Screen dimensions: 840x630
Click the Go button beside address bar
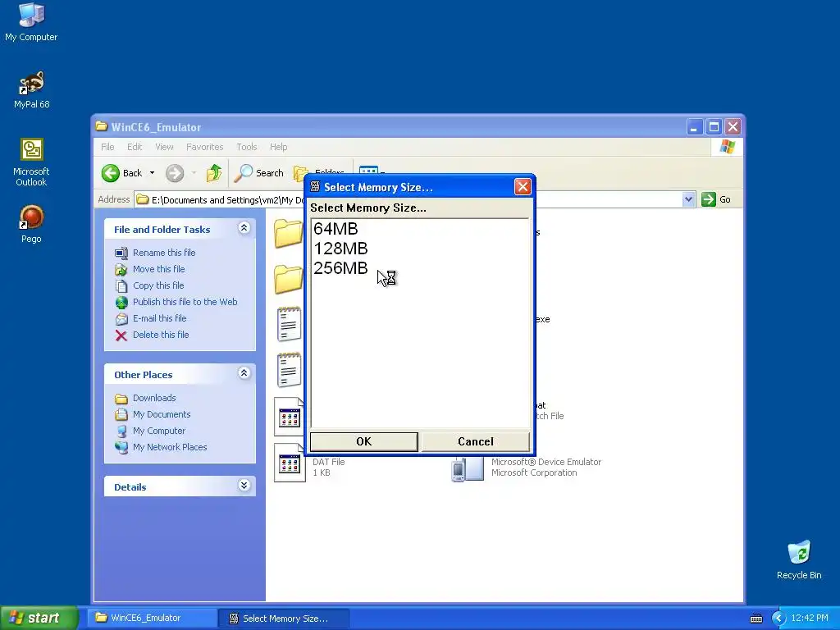(x=716, y=199)
